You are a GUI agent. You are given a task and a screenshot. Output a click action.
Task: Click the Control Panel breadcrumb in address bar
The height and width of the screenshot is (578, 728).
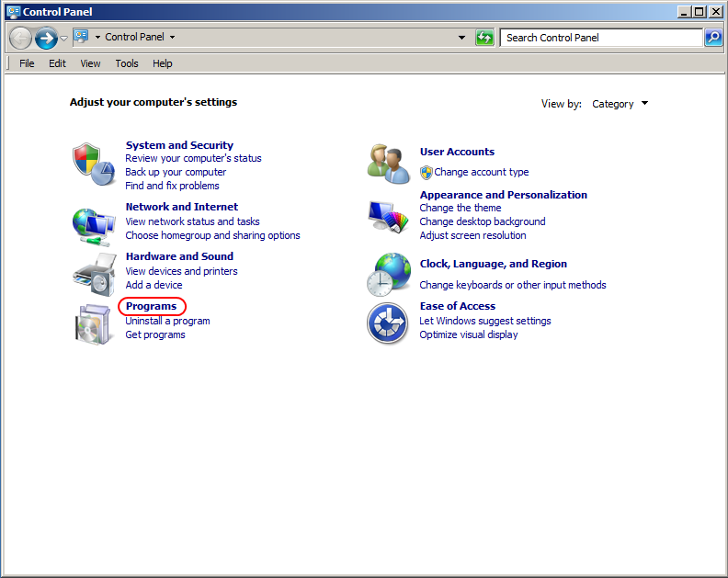pyautogui.click(x=134, y=37)
